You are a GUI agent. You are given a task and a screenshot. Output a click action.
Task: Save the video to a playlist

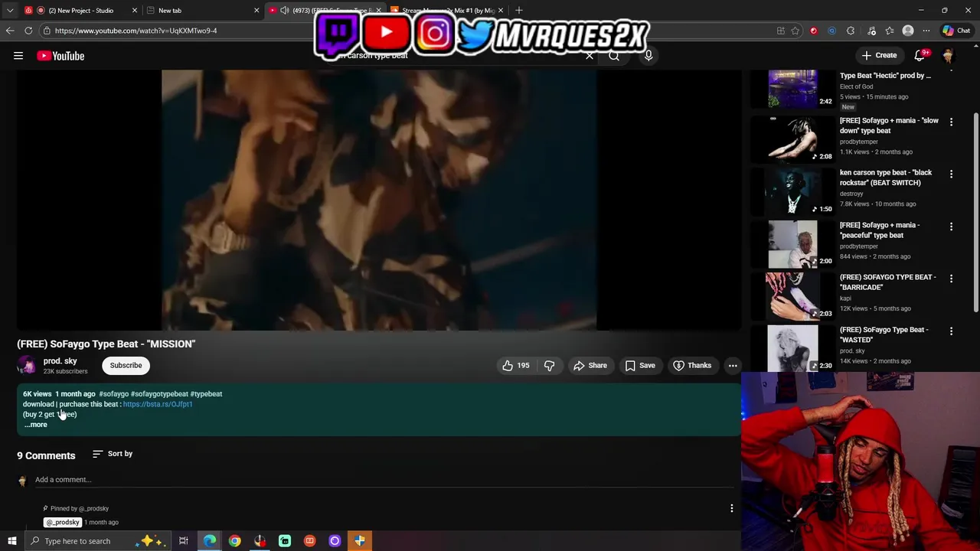pyautogui.click(x=640, y=366)
